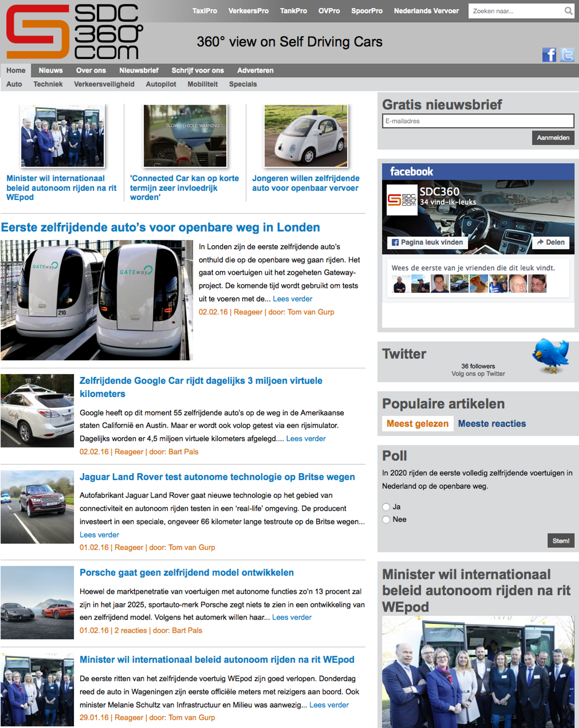
Task: Select the Nee poll option
Action: pos(386,519)
